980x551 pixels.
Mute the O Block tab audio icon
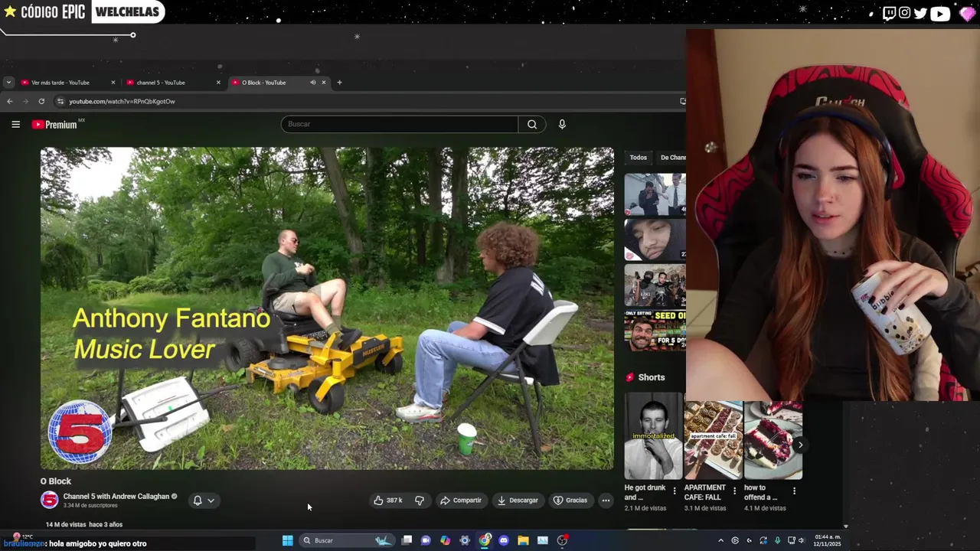312,82
